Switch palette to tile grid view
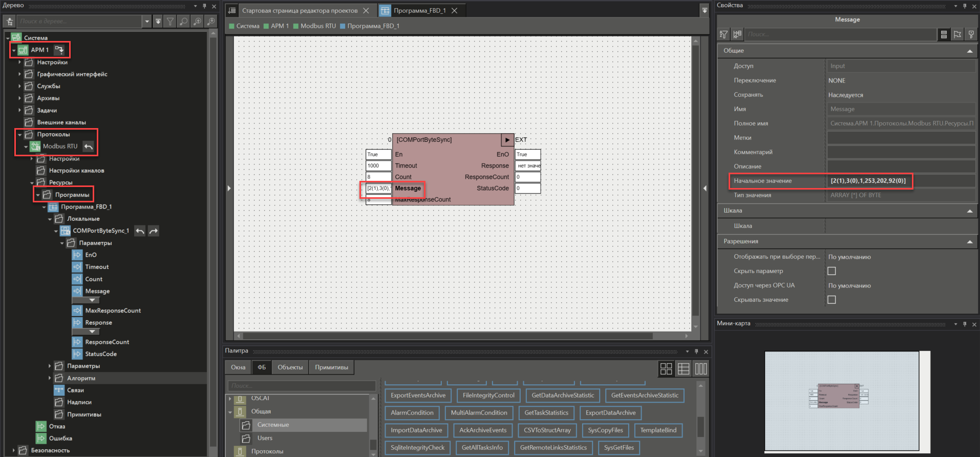This screenshot has height=457, width=980. [x=666, y=369]
